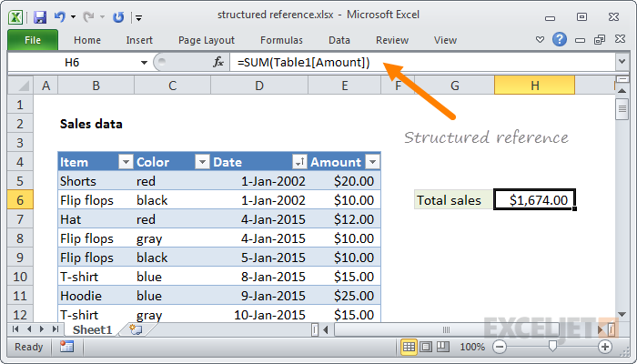Open the File tab
The width and height of the screenshot is (637, 364).
pyautogui.click(x=33, y=40)
